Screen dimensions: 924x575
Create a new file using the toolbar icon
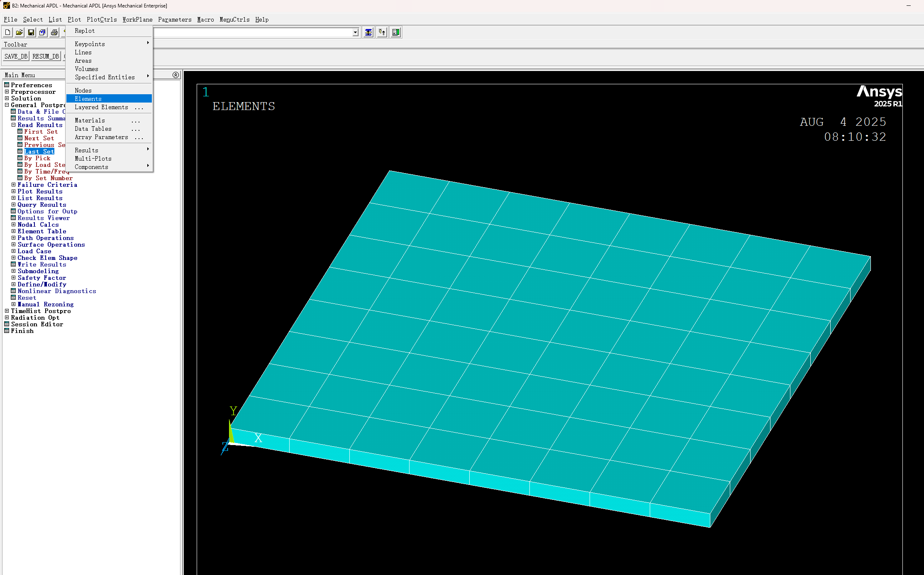[7, 32]
